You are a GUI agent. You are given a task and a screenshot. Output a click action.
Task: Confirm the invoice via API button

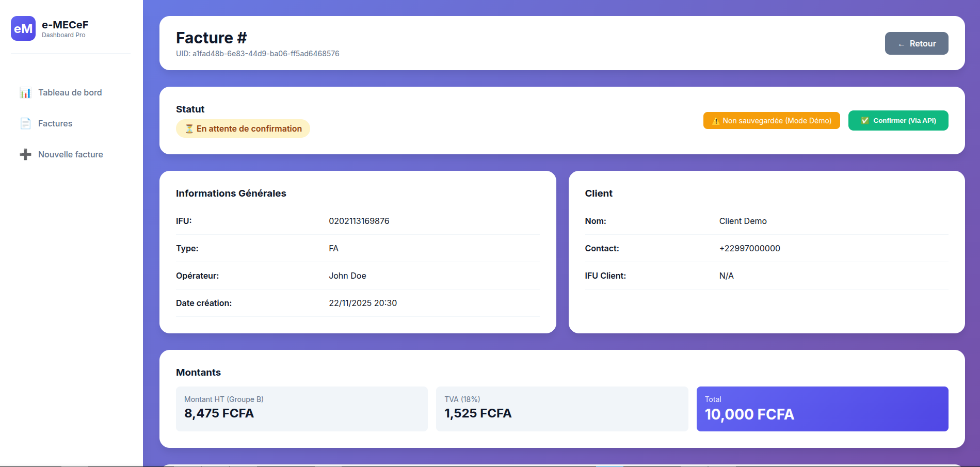898,121
